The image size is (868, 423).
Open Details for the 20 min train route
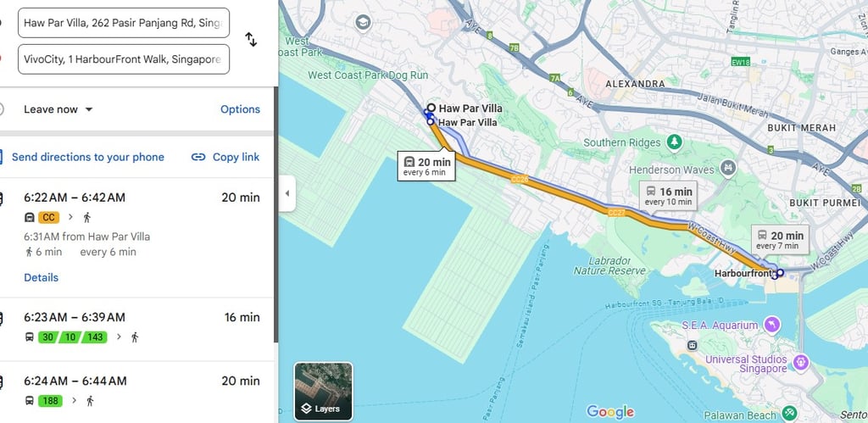click(x=41, y=277)
